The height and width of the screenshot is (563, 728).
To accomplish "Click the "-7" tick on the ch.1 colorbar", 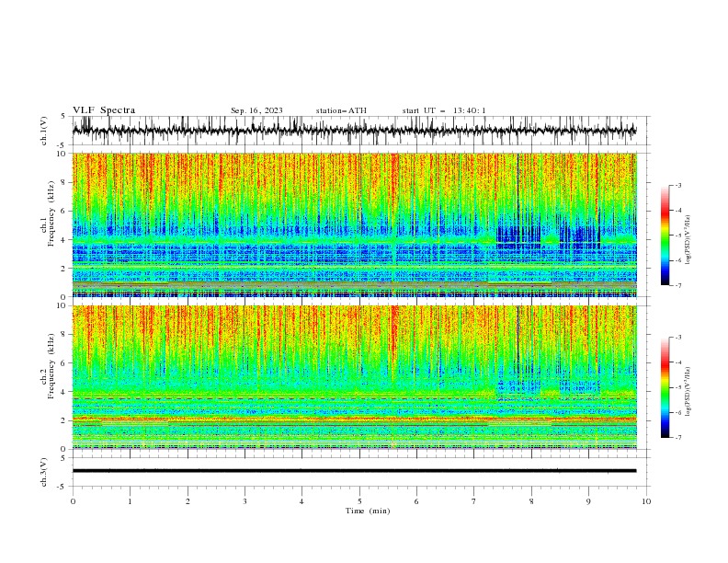I will 678,285.
